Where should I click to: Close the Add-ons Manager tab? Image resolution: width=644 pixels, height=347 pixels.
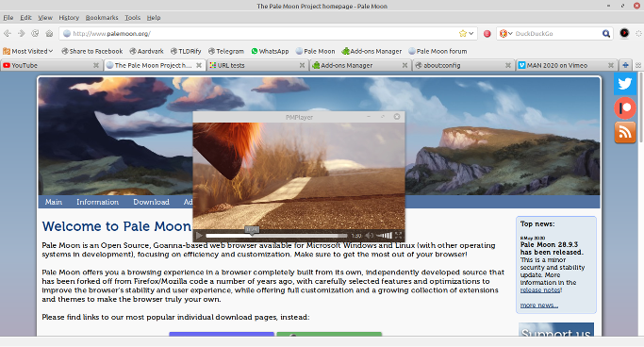click(x=405, y=65)
